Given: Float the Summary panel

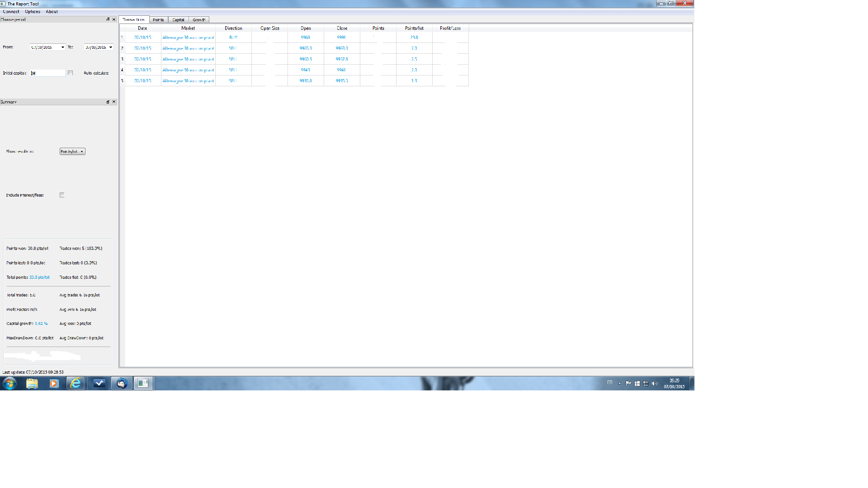Looking at the screenshot, I should pyautogui.click(x=108, y=102).
